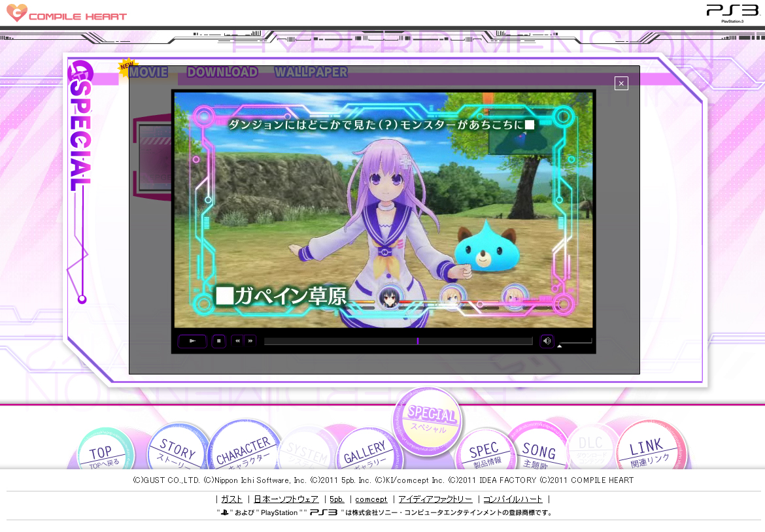Seek on the video progress bar
This screenshot has height=532, width=765.
[398, 341]
